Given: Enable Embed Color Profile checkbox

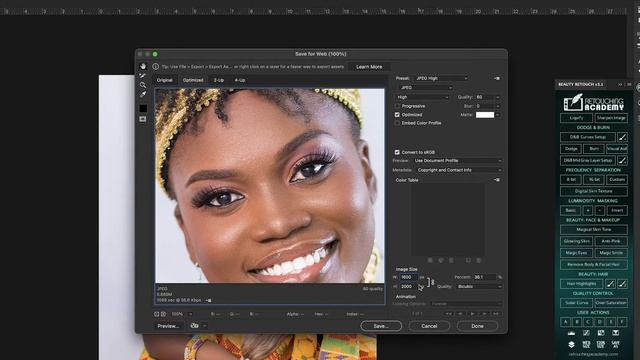Looking at the screenshot, I should pyautogui.click(x=397, y=123).
